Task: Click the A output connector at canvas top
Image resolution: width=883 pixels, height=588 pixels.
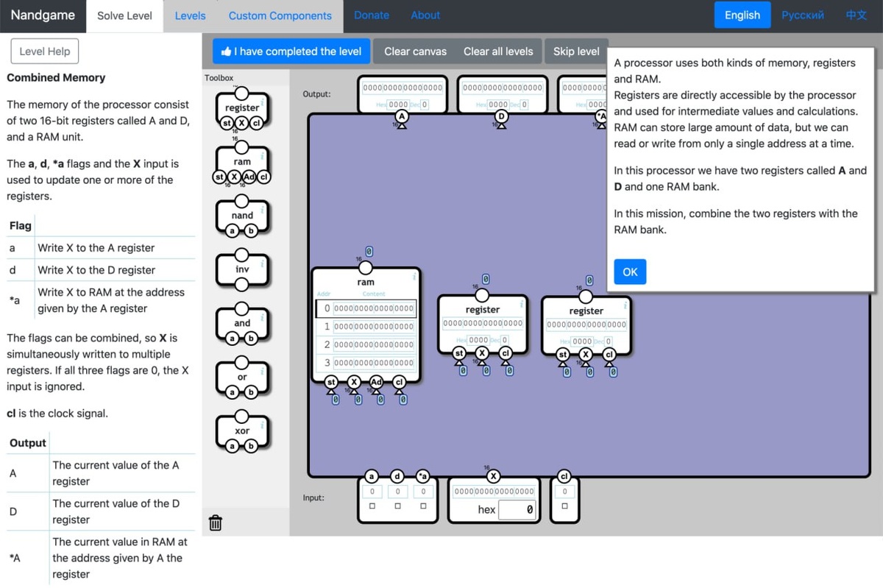Action: point(402,116)
